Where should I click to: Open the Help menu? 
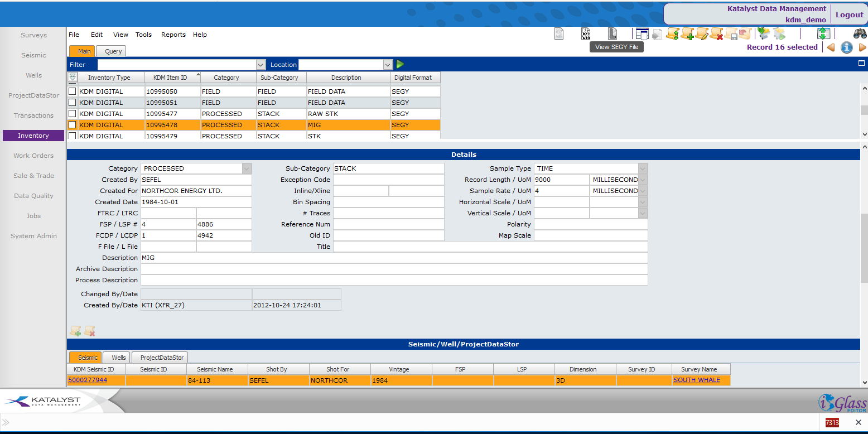coord(200,35)
